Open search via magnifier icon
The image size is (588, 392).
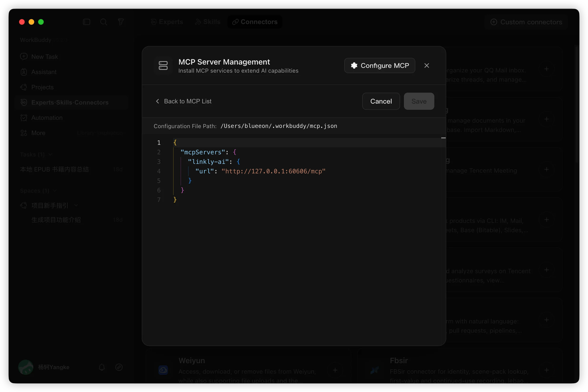104,22
